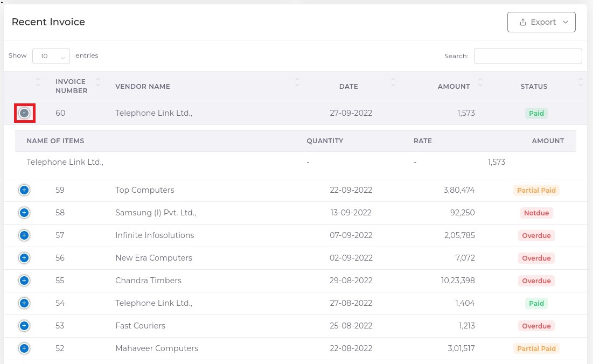The height and width of the screenshot is (364, 593).
Task: Collapse invoice 60 details row
Action: click(24, 113)
